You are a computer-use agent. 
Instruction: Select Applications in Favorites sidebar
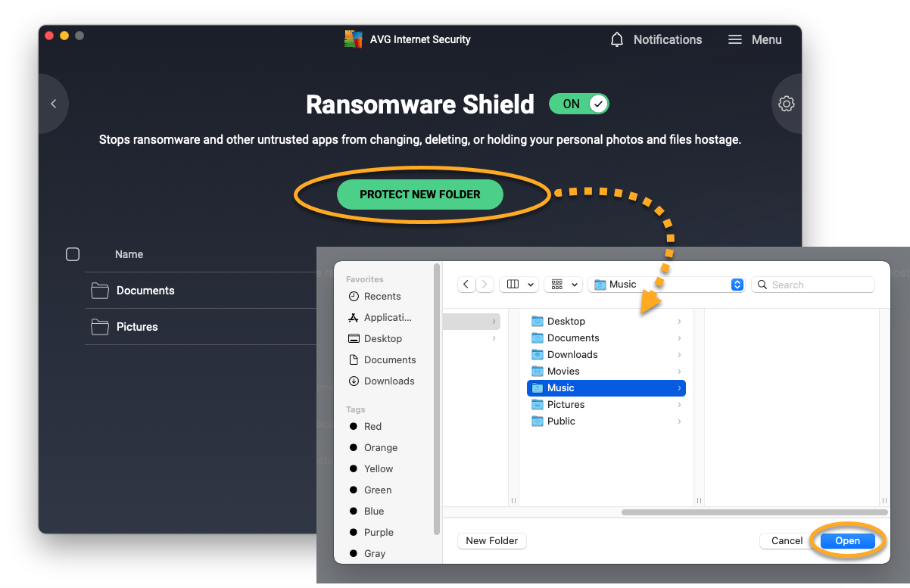387,318
